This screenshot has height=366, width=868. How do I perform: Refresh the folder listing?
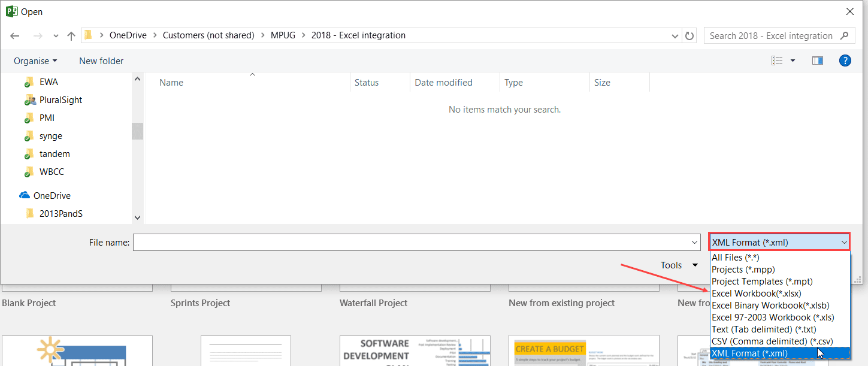pos(689,36)
